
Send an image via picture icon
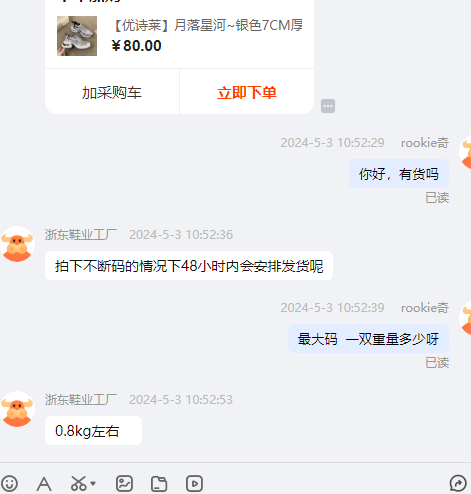pos(124,484)
